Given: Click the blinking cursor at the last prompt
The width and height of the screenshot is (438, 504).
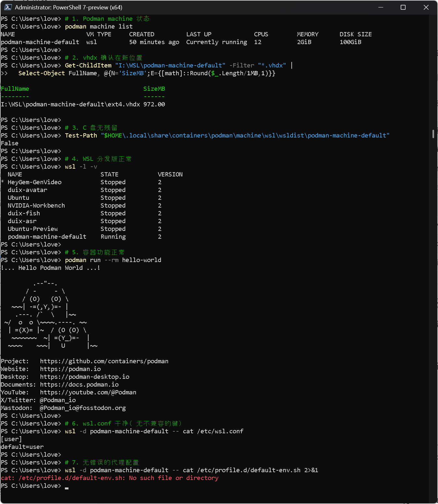Looking at the screenshot, I should [67, 488].
